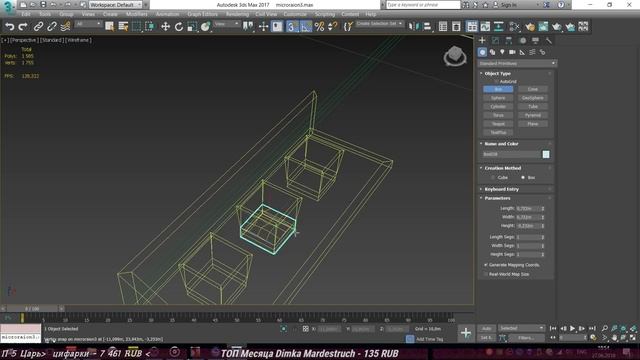The height and width of the screenshot is (360, 640).
Task: Activate Select Object tool
Action: (x=109, y=27)
